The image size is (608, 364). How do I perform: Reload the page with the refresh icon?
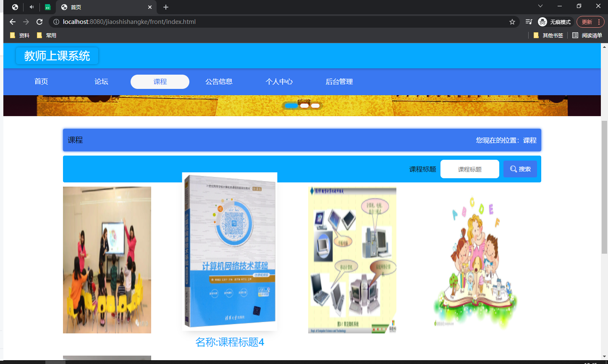coord(39,22)
